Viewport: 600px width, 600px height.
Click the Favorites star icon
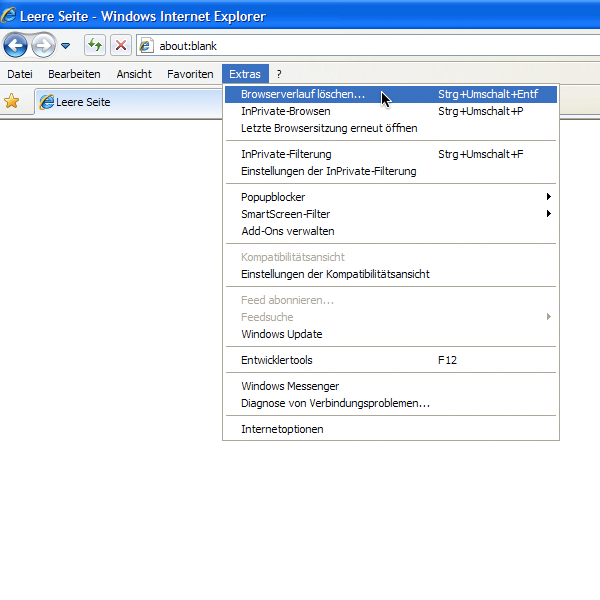point(11,101)
